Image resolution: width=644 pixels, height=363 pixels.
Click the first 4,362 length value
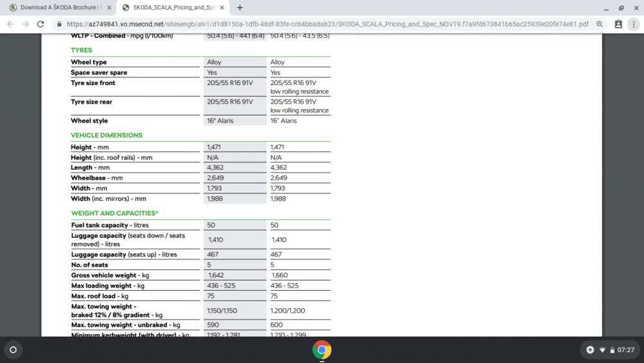215,168
